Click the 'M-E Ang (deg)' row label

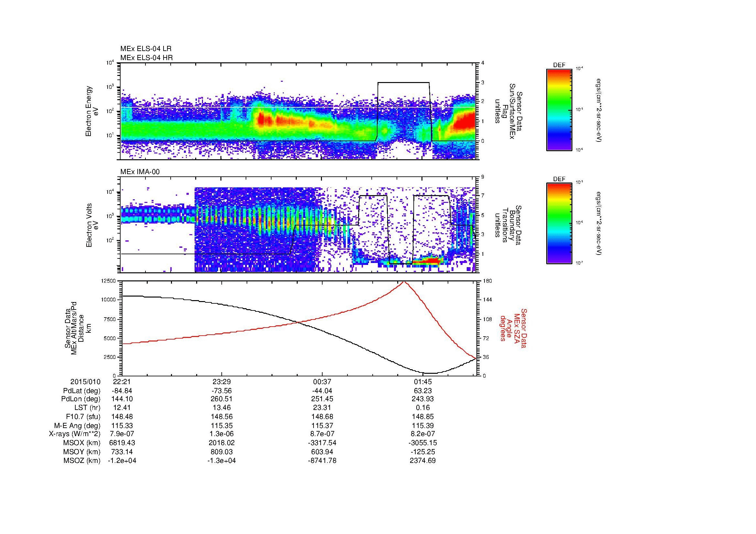(78, 426)
